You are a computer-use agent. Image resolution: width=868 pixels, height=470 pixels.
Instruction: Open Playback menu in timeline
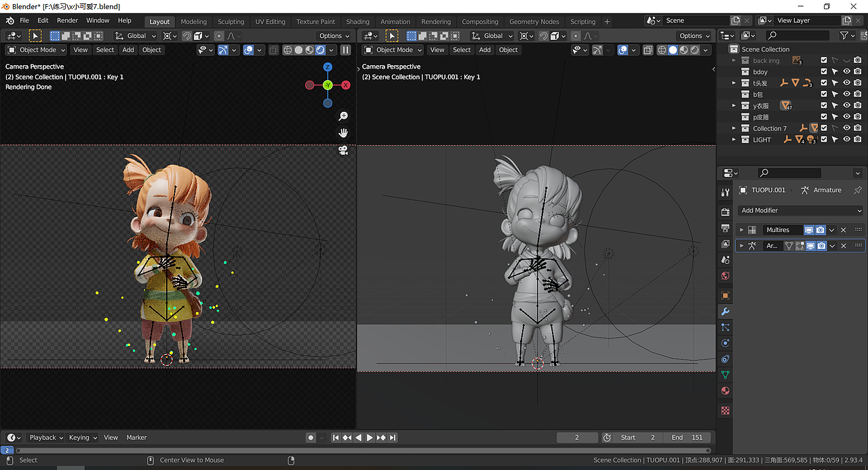[45, 437]
